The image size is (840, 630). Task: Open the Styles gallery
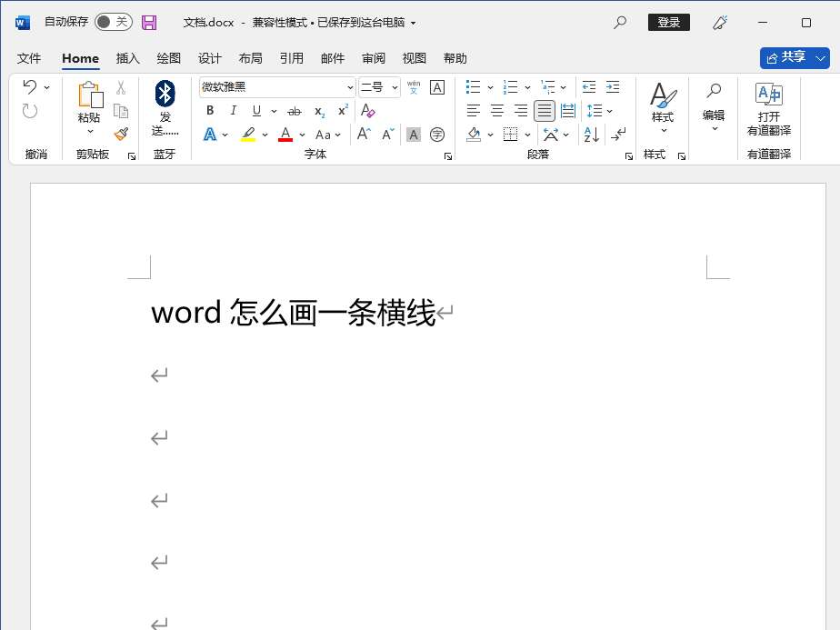(663, 107)
